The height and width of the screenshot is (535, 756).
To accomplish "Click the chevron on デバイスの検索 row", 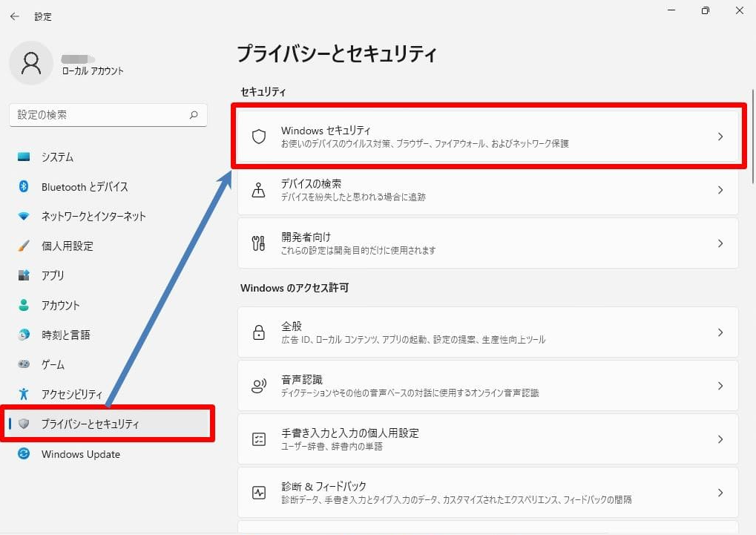I will pos(720,190).
